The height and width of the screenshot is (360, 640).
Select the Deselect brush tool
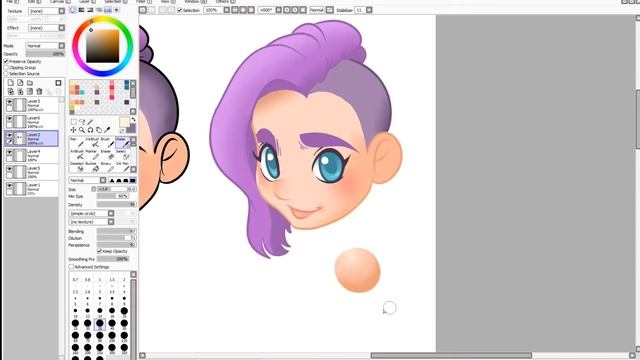[x=76, y=167]
